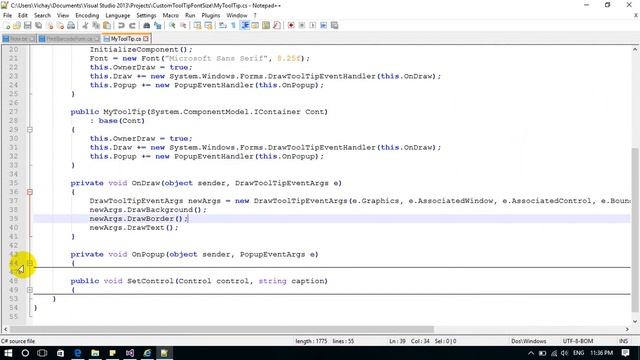The image size is (640, 360).
Task: Click run macro multiple times icon
Action: tap(323, 25)
